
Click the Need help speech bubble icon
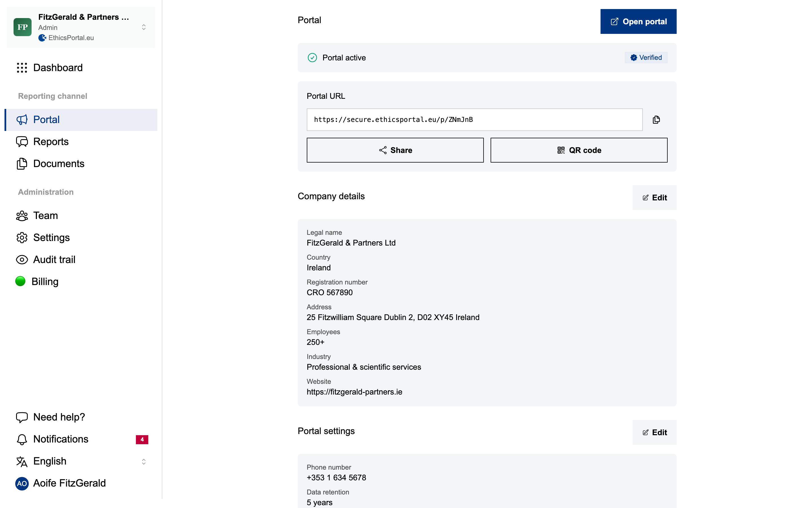[x=22, y=417]
